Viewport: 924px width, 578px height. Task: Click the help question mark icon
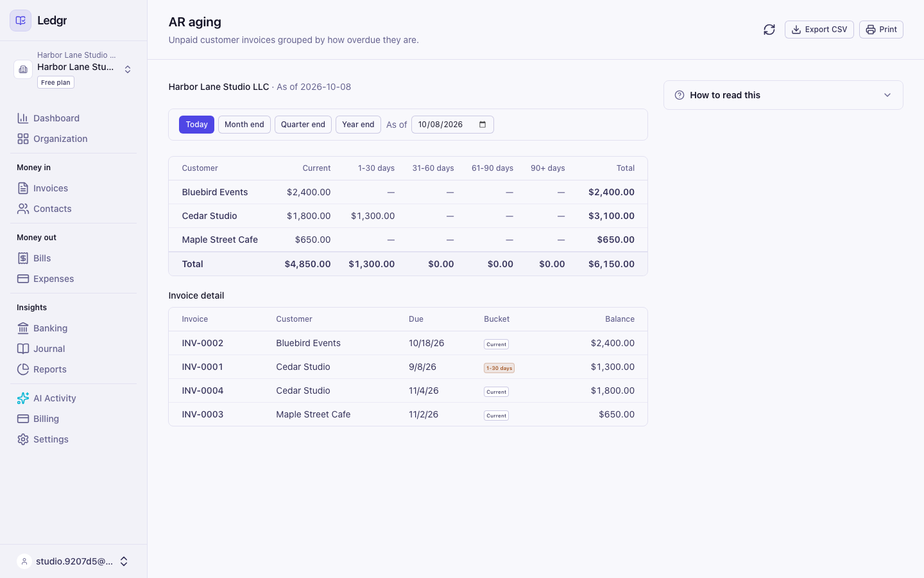tap(680, 95)
